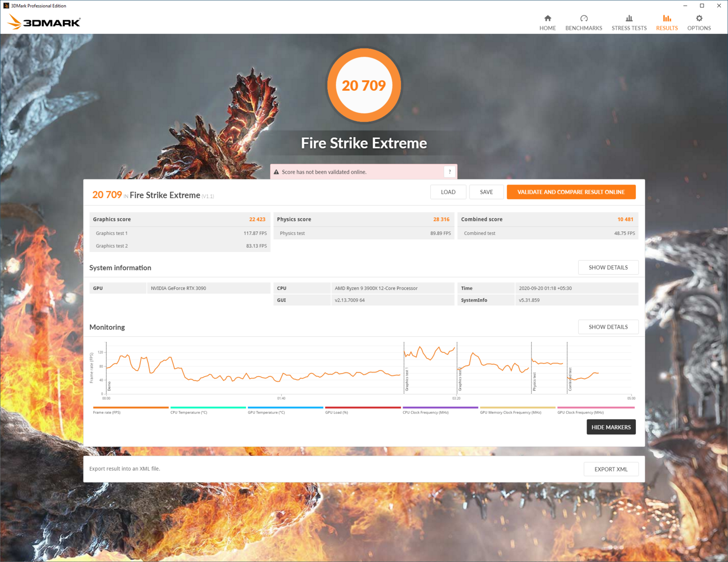Click the HIDE MARKERS button

coord(611,427)
